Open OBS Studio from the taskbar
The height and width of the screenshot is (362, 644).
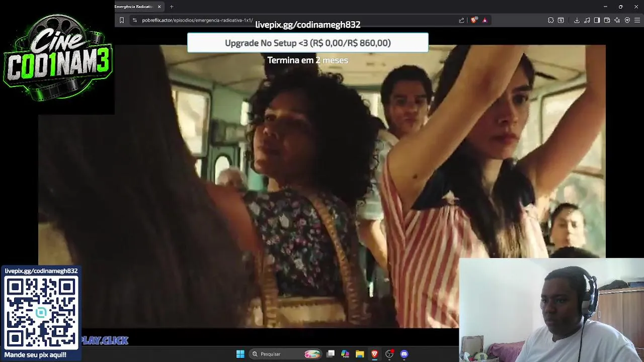[x=389, y=354]
